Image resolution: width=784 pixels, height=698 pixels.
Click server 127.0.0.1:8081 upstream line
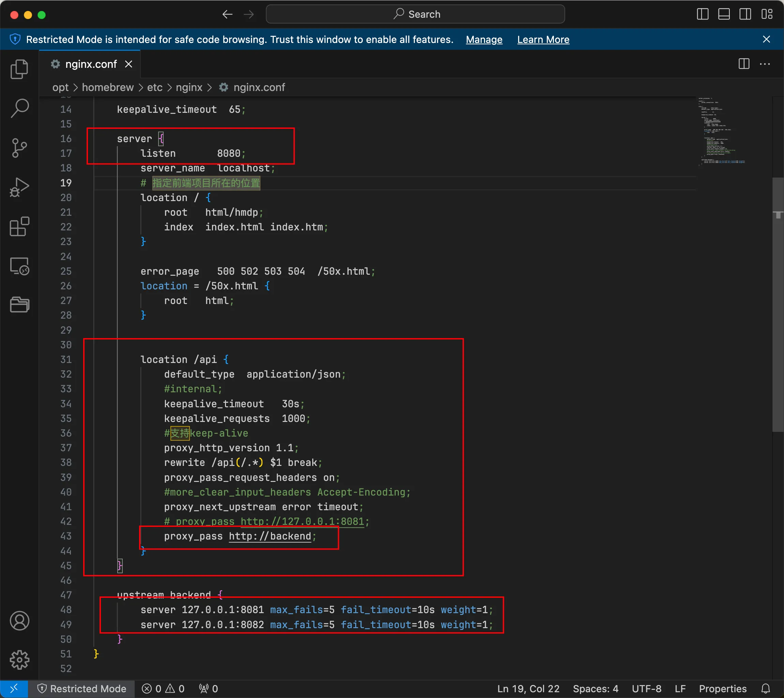[317, 610]
